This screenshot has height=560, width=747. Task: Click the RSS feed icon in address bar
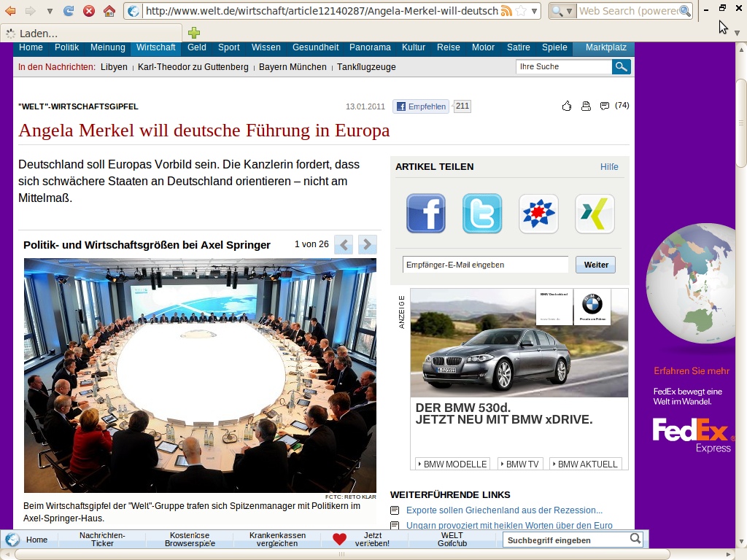pyautogui.click(x=506, y=11)
